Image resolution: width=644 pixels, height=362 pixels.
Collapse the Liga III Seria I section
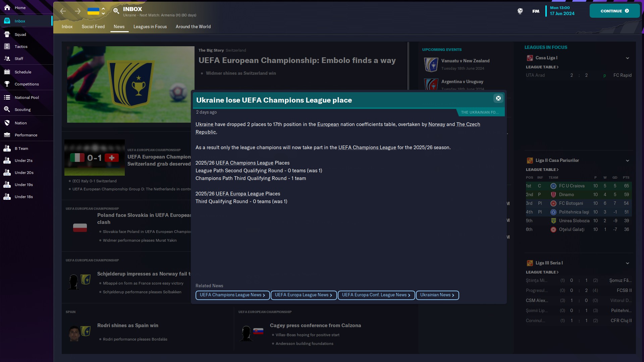pos(627,263)
